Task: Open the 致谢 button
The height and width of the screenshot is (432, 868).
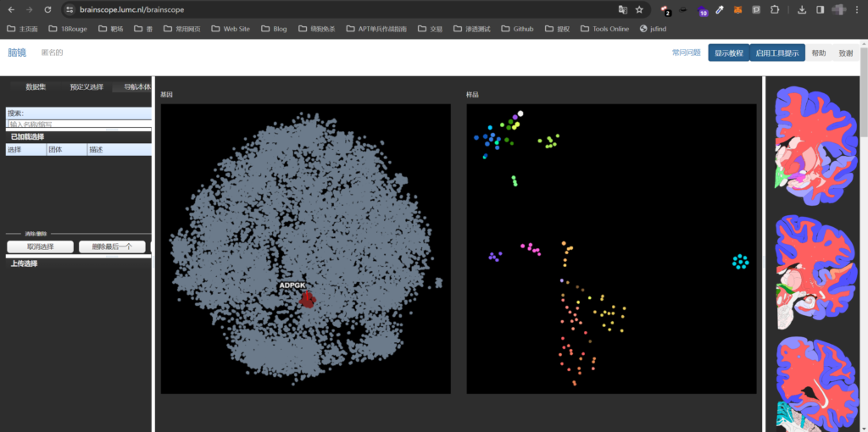Action: coord(845,53)
